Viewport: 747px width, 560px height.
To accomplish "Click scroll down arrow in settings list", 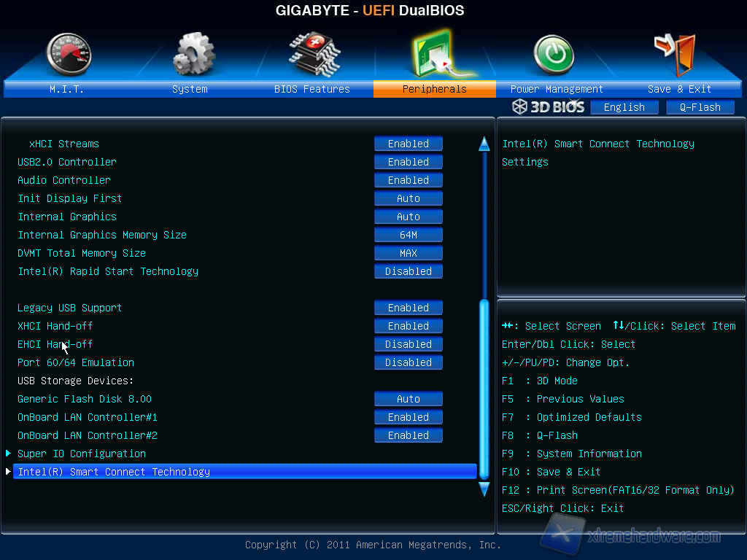I will [x=484, y=489].
